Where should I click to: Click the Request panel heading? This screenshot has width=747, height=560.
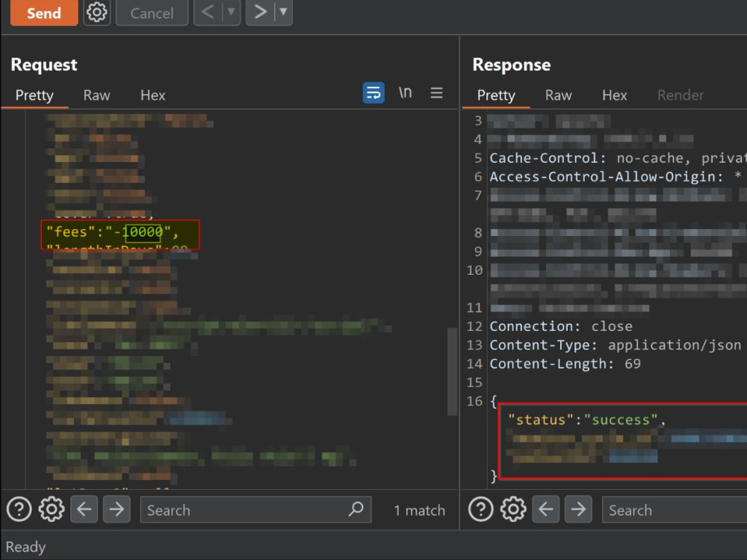coord(44,65)
